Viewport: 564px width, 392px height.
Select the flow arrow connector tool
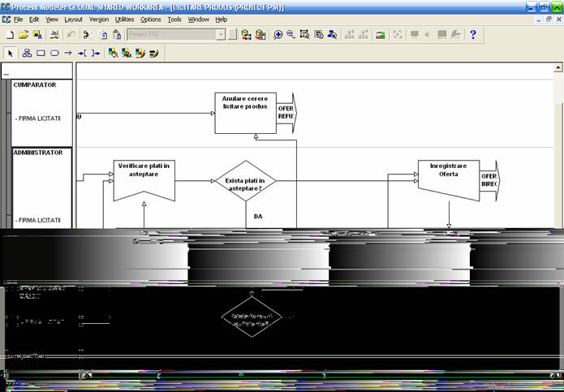(68, 54)
